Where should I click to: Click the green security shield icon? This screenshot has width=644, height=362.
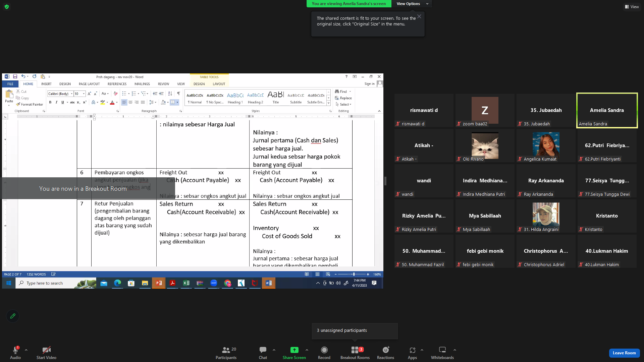[x=7, y=6]
